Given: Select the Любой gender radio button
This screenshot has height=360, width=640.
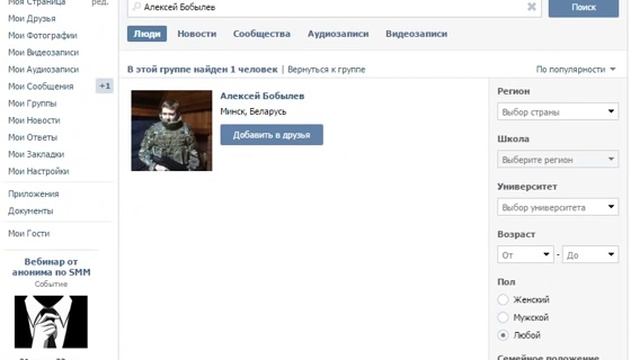Looking at the screenshot, I should point(503,335).
